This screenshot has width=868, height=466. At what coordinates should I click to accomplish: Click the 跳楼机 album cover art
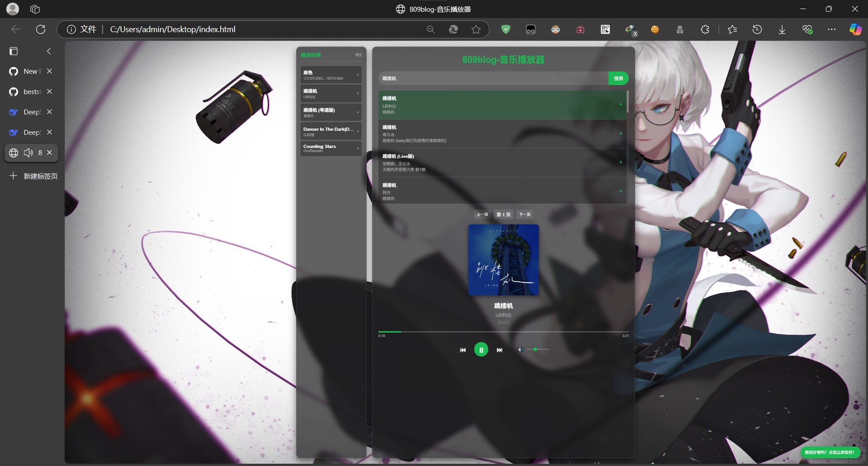click(x=504, y=260)
